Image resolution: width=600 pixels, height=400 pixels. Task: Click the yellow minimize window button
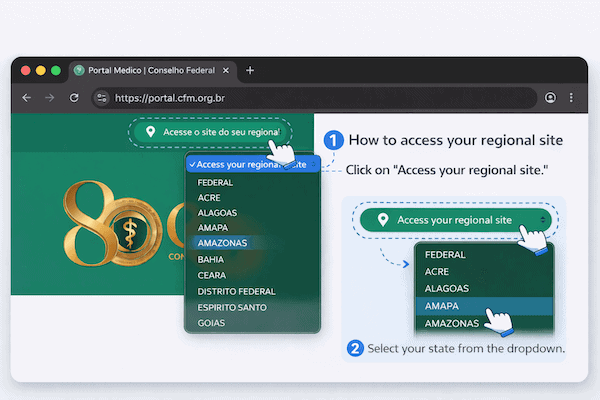coord(41,70)
